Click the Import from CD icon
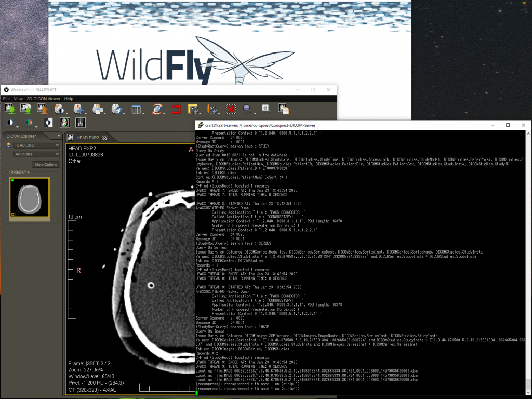 pyautogui.click(x=26, y=109)
